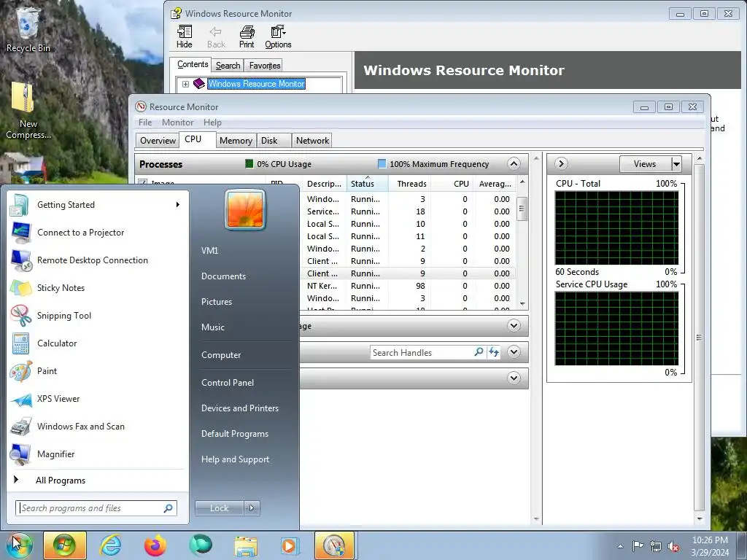Click the Hide toolbar icon in help window

tap(185, 36)
